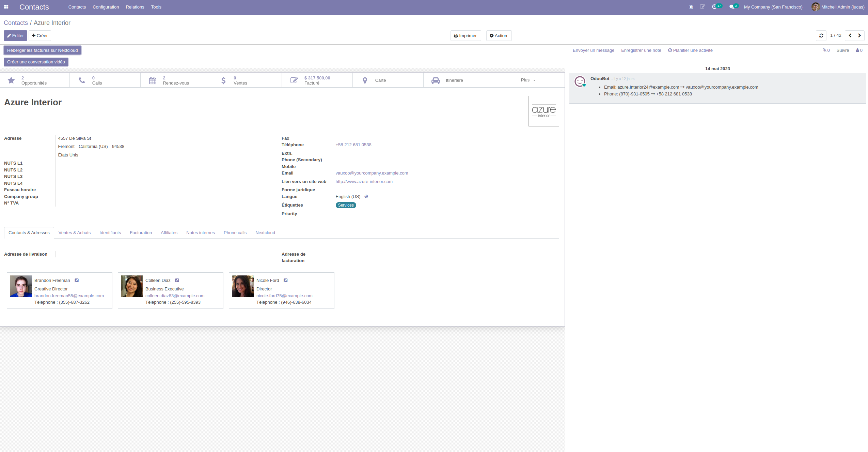868x452 pixels.
Task: Open the Relations menu
Action: (x=135, y=7)
